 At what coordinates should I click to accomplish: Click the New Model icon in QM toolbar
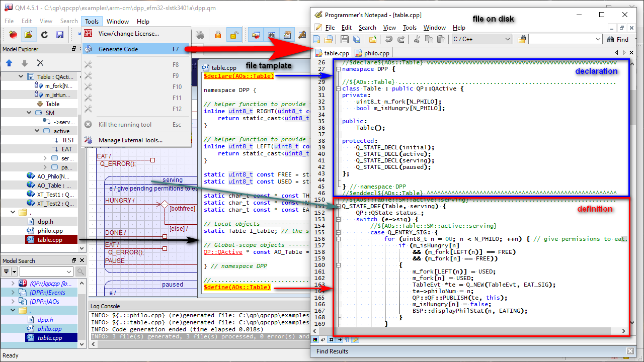click(x=13, y=35)
